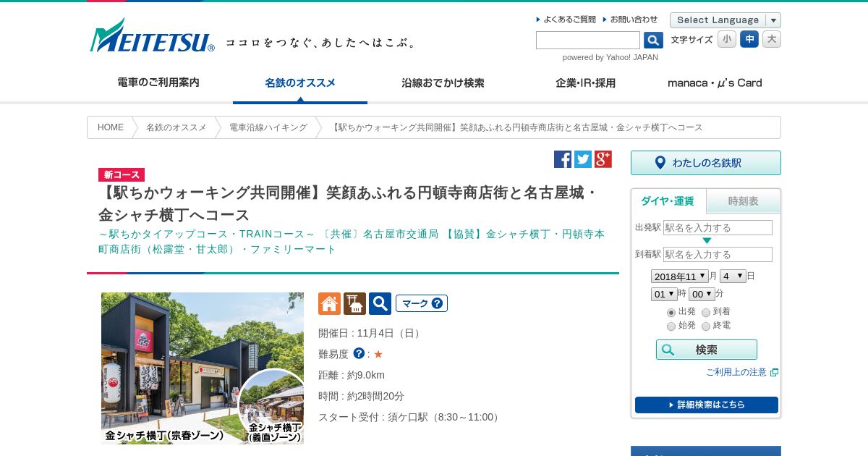The image size is (868, 456).
Task: Select the 始発 radio button
Action: [671, 326]
